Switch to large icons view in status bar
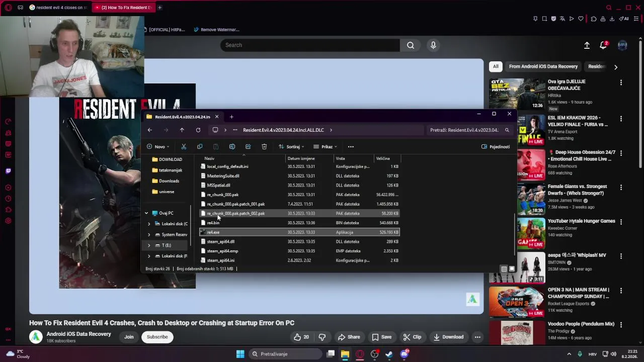This screenshot has height=362, width=644. tap(512, 269)
